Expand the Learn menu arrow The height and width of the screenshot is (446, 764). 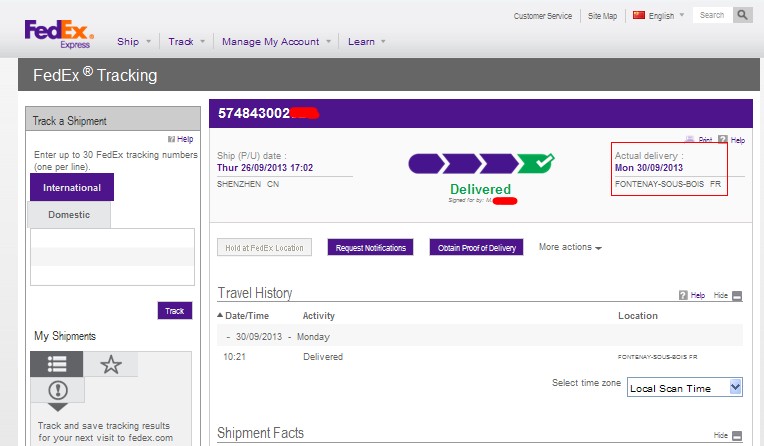[x=383, y=42]
